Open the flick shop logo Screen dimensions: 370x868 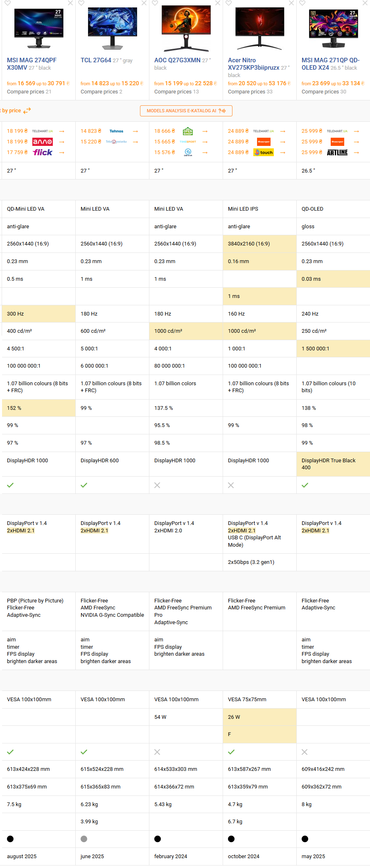point(43,152)
